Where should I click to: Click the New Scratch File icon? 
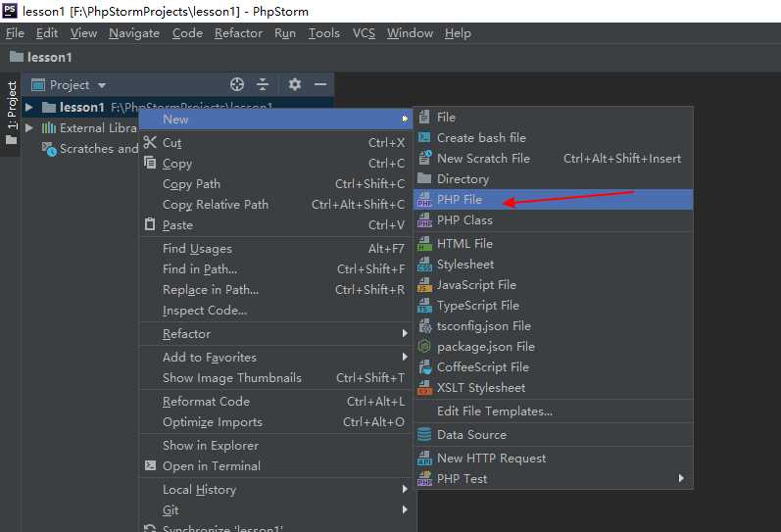pyautogui.click(x=424, y=158)
